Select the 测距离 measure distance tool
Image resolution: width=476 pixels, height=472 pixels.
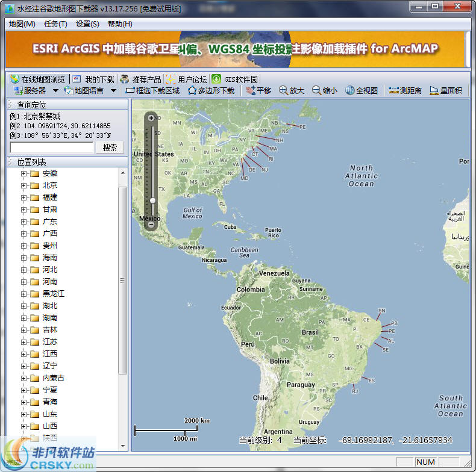point(406,90)
